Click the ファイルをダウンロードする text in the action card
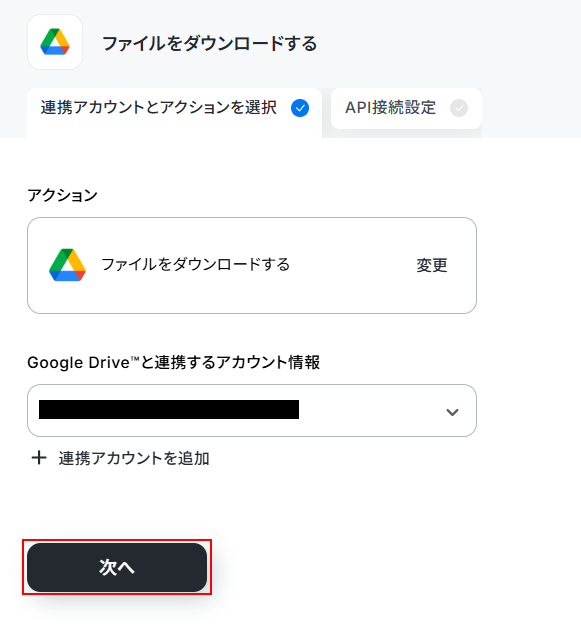The height and width of the screenshot is (633, 581). click(x=195, y=264)
